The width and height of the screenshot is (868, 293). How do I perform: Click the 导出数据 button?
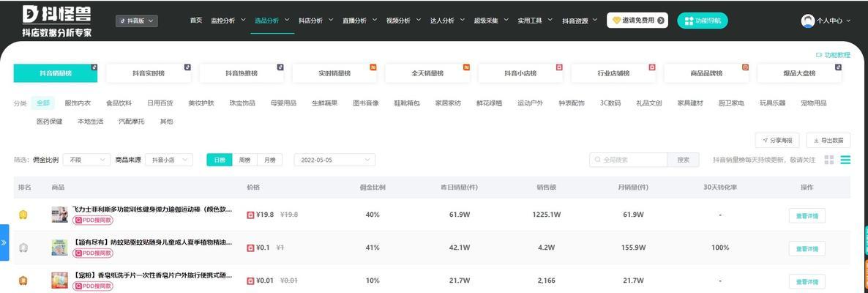(828, 140)
